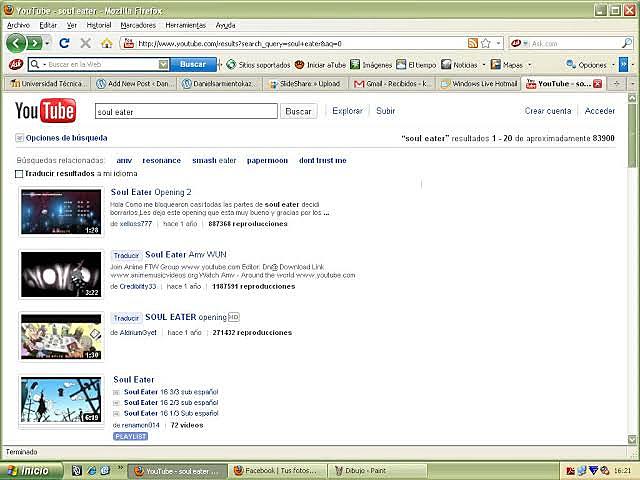Click the playlist item icon for Soul Eater 16 3/3
The height and width of the screenshot is (480, 640).
tap(116, 392)
